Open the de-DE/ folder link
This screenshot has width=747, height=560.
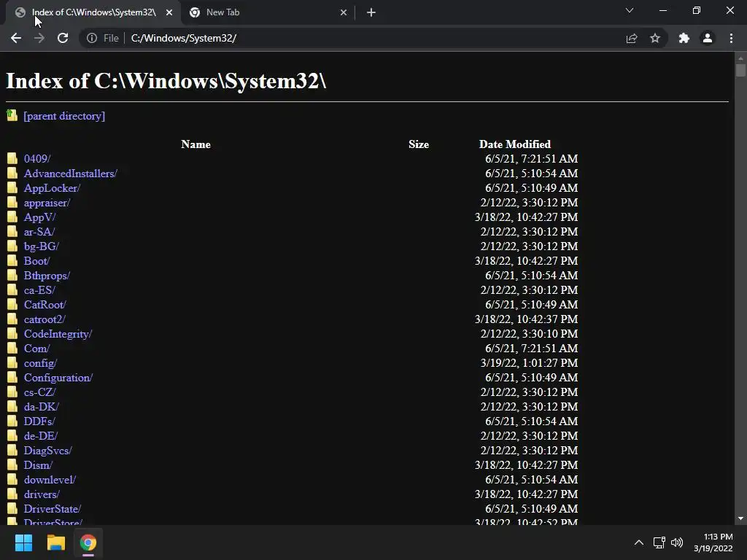pos(41,436)
